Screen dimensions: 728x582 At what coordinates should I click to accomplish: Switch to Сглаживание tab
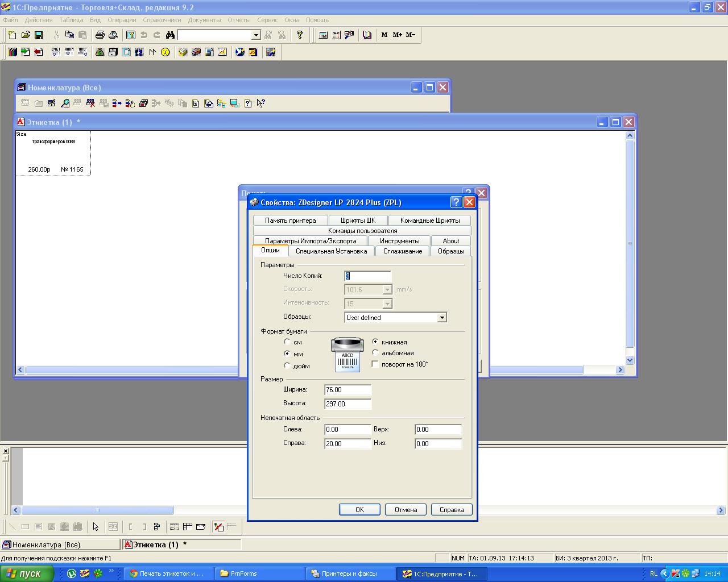(x=403, y=251)
